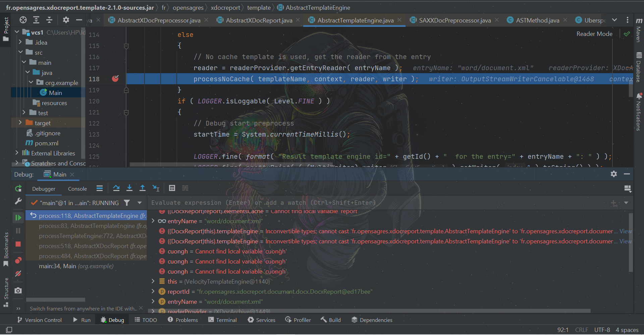Open the Terminal tool window
The width and height of the screenshot is (644, 335).
[x=222, y=320]
